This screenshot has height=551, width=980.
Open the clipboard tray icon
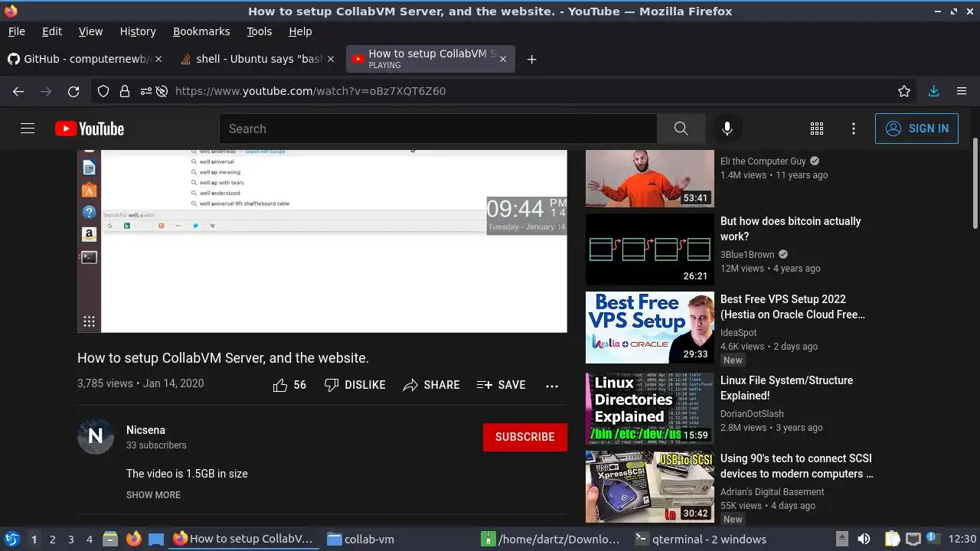pyautogui.click(x=893, y=539)
